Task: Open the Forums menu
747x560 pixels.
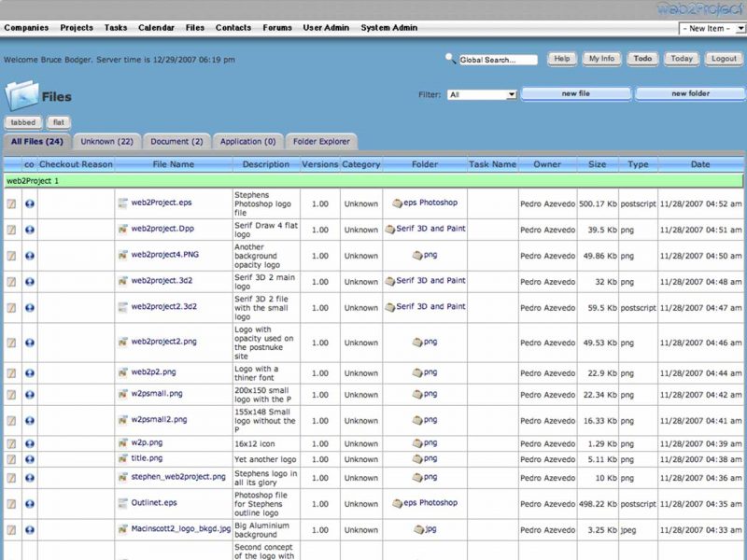Action: pos(277,28)
